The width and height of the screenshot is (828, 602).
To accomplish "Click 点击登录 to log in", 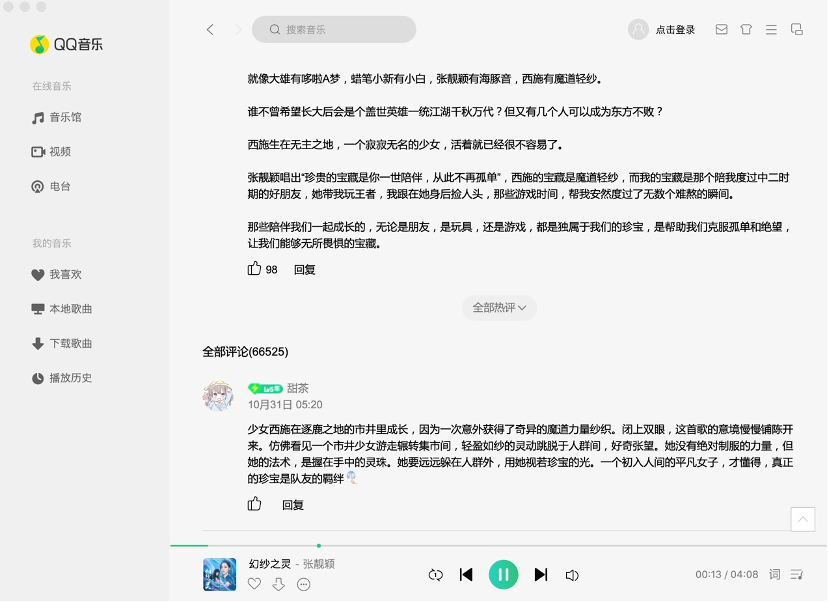I will point(675,30).
